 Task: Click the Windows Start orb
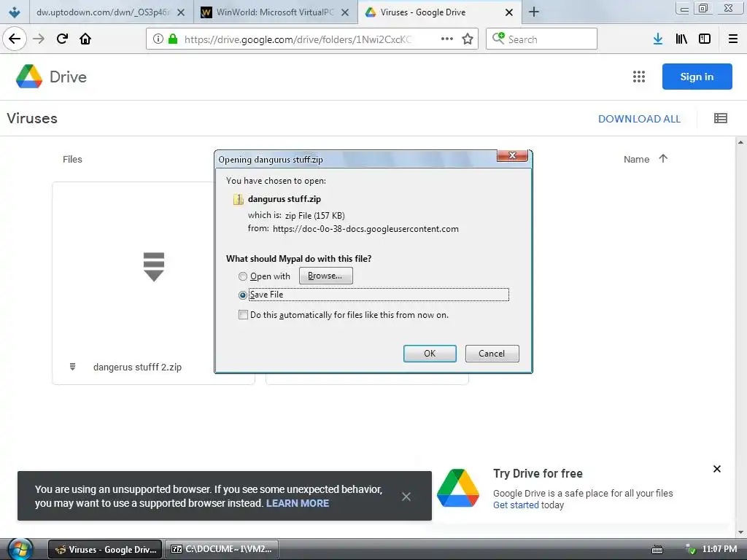[20, 549]
